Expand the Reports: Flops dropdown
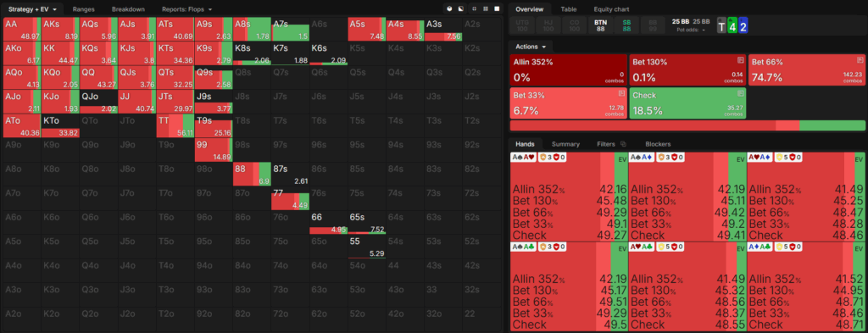Viewport: 868px width, 333px height. click(187, 8)
